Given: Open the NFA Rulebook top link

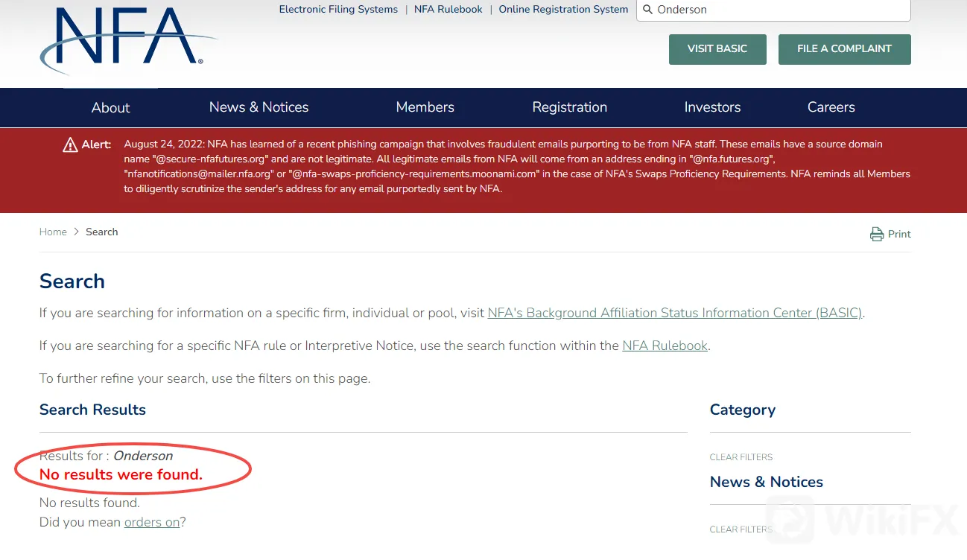Looking at the screenshot, I should [448, 10].
